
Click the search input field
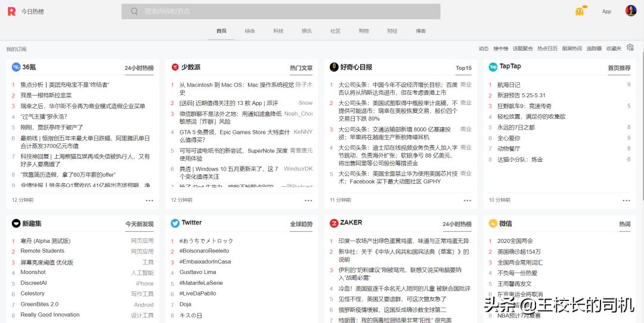pyautogui.click(x=281, y=11)
